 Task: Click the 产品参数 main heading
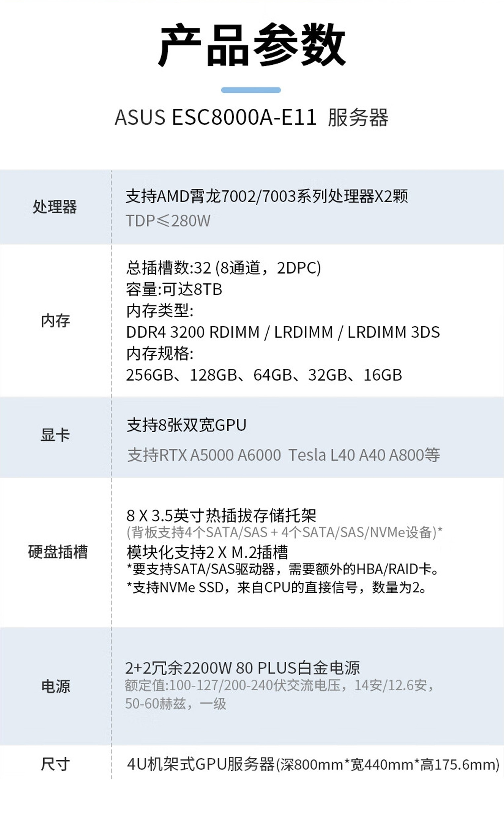point(252,45)
